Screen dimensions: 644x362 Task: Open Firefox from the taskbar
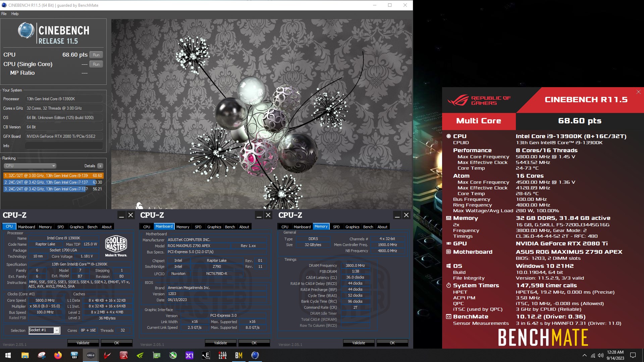pyautogui.click(x=58, y=355)
